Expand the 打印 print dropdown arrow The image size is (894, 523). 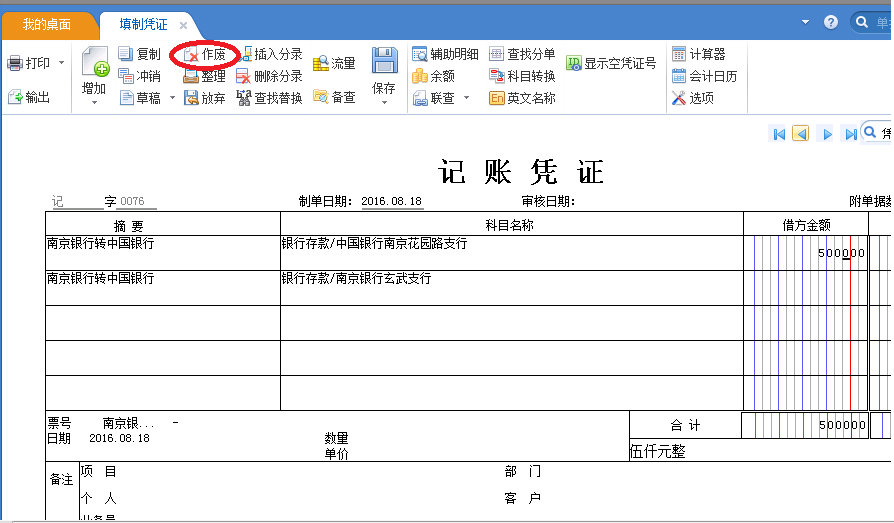62,63
